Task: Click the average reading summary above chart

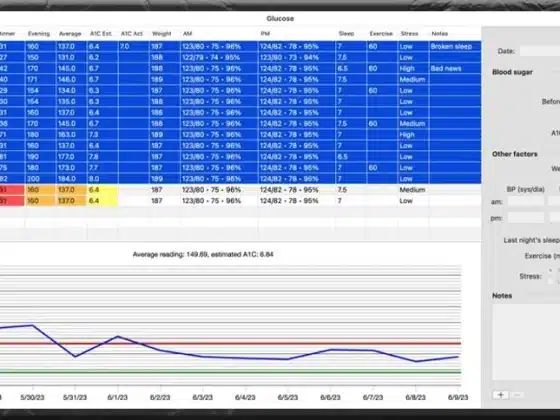Action: 203,255
